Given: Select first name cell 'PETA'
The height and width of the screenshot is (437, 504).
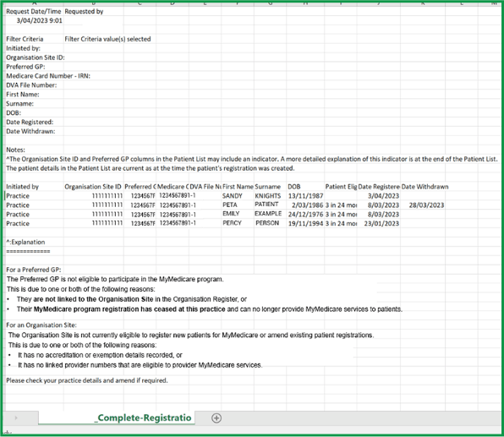Looking at the screenshot, I should 230,205.
